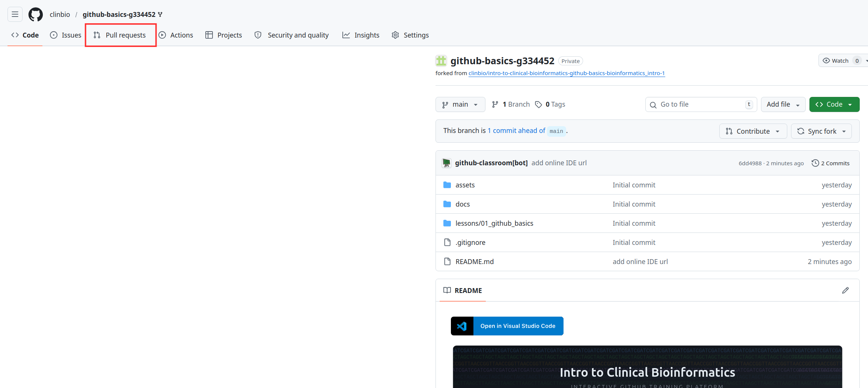Image resolution: width=868 pixels, height=388 pixels.
Task: Click the 1 commit ahead of link
Action: pyautogui.click(x=516, y=130)
